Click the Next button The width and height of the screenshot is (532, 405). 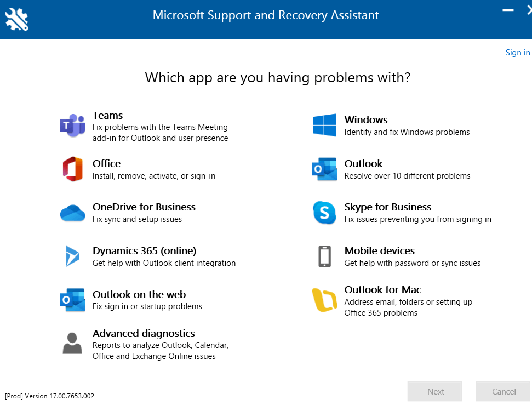pos(435,391)
